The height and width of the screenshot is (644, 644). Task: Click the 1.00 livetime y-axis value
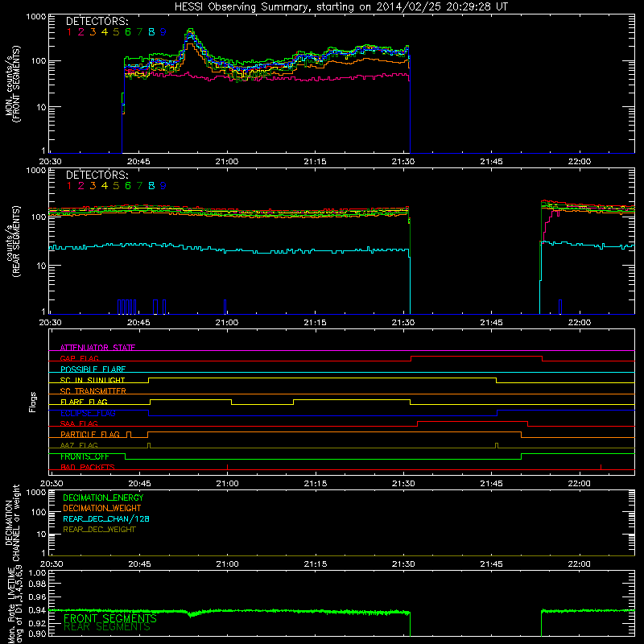[37, 573]
